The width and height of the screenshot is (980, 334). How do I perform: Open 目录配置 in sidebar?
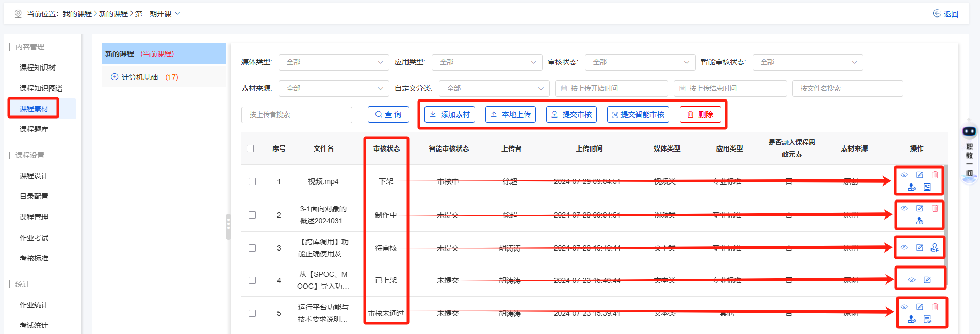pyautogui.click(x=34, y=196)
